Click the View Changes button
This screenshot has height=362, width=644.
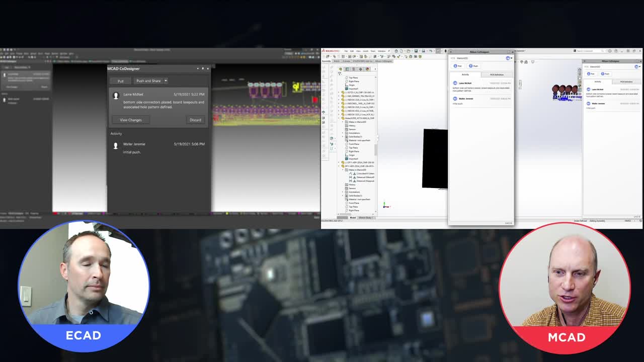(x=131, y=120)
